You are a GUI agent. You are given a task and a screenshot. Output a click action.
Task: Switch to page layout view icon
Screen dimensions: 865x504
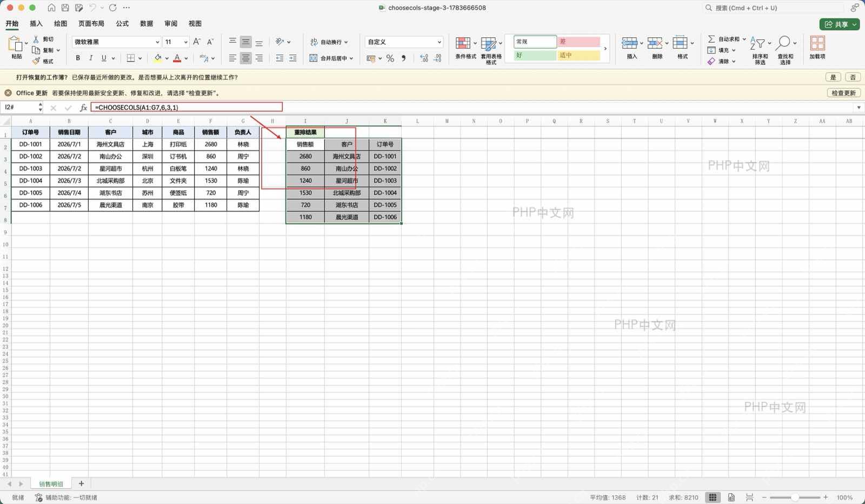click(731, 498)
